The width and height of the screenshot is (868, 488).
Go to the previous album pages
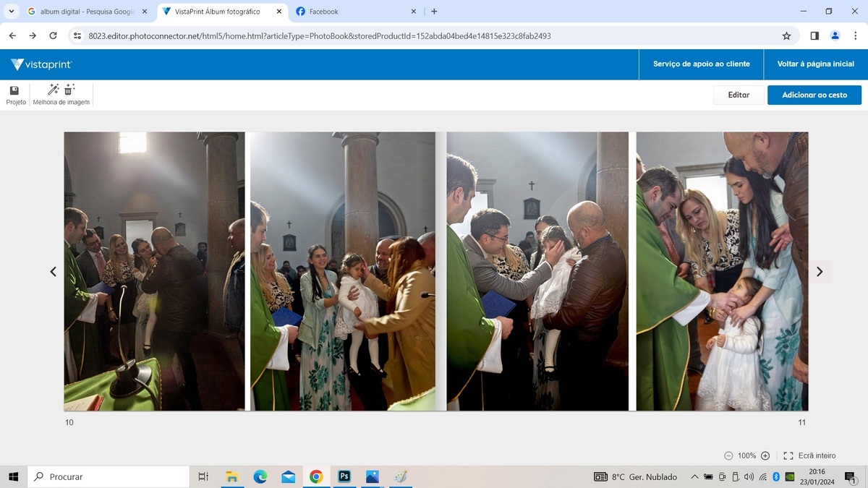coord(53,272)
